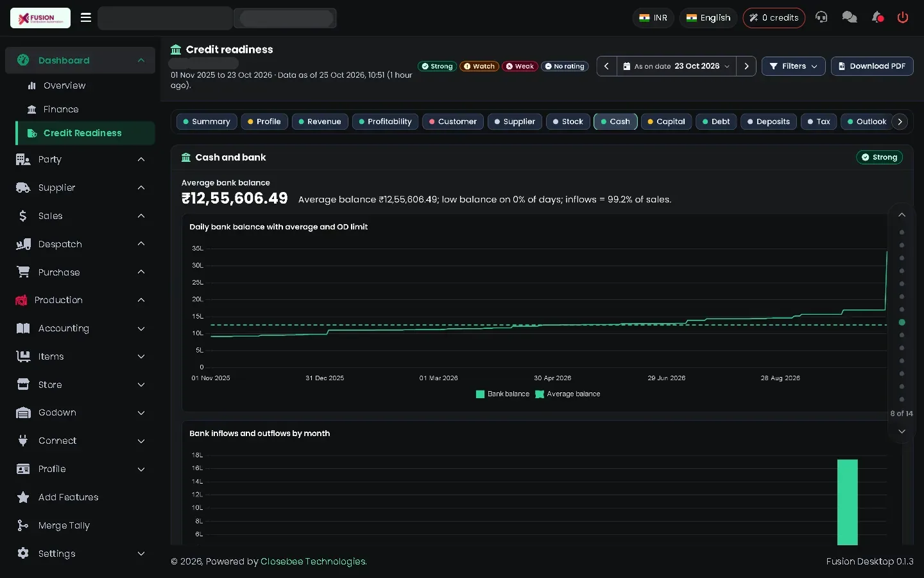Switch to the Summary tab

[207, 121]
